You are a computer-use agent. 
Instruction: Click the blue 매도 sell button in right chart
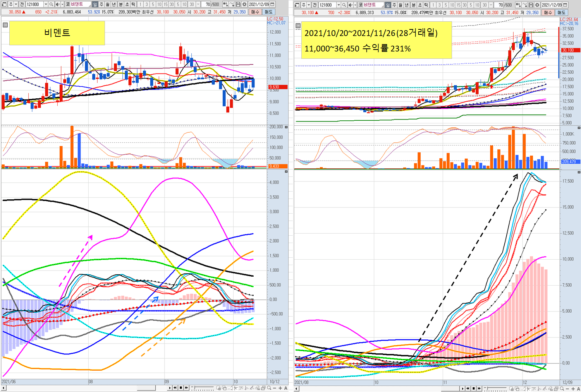(562, 12)
